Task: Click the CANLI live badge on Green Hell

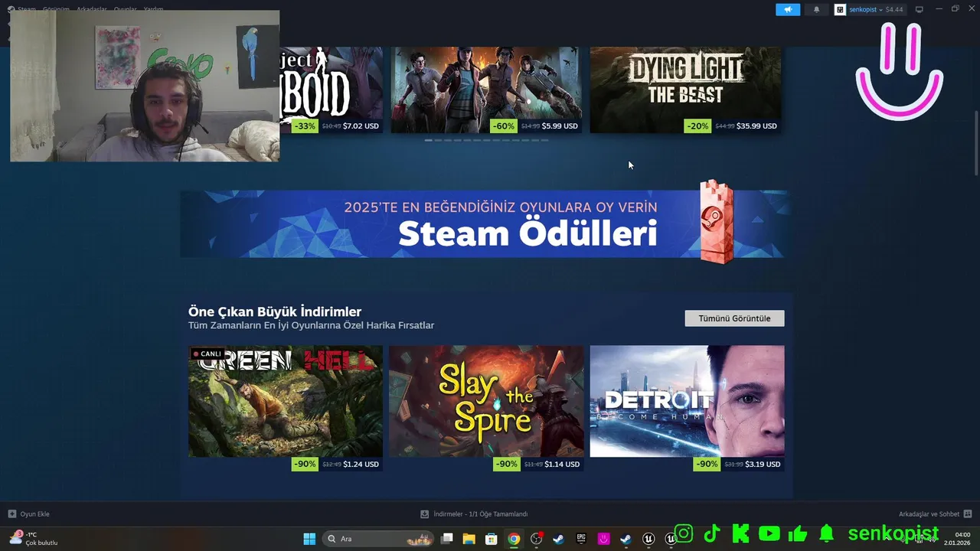Action: [x=207, y=354]
